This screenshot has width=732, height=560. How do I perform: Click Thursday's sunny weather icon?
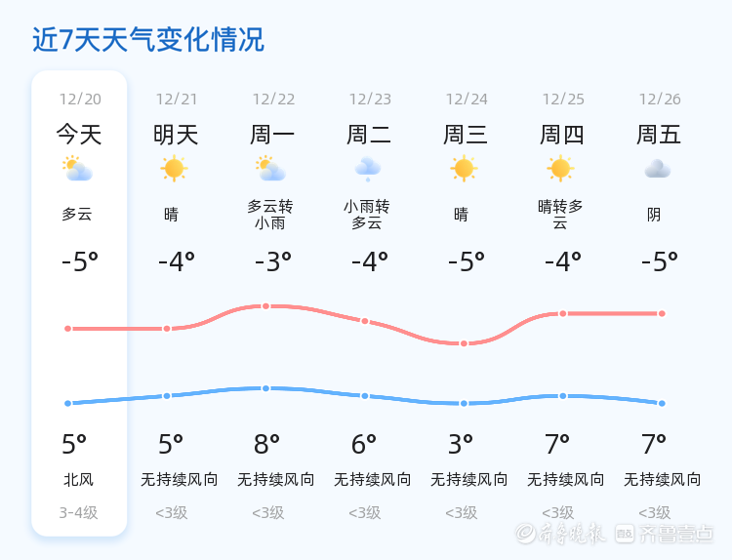click(x=560, y=169)
